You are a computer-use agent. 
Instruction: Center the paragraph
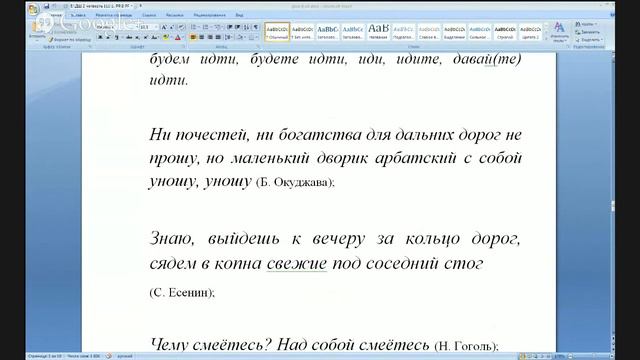click(x=201, y=37)
